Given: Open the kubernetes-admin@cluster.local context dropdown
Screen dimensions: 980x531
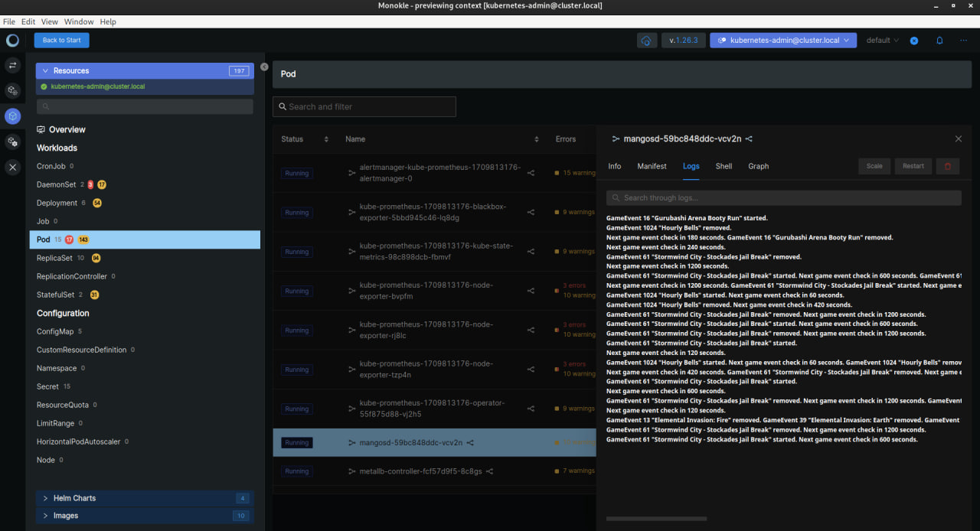Looking at the screenshot, I should (783, 41).
